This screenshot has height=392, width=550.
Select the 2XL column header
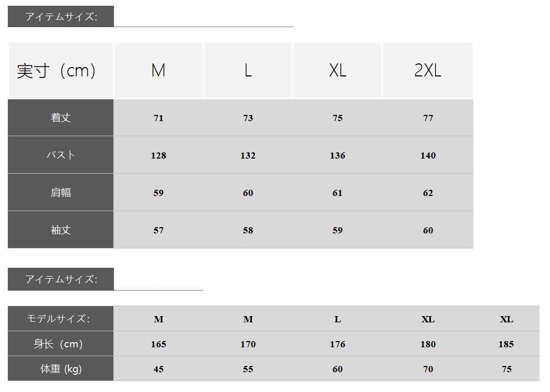pos(428,71)
